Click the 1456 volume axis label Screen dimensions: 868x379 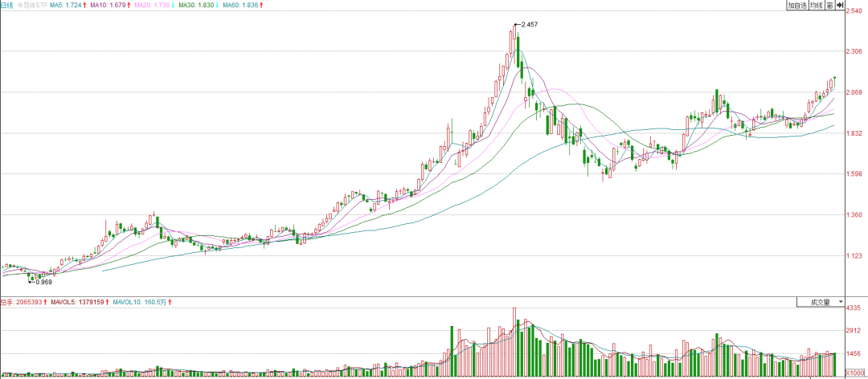coord(853,354)
